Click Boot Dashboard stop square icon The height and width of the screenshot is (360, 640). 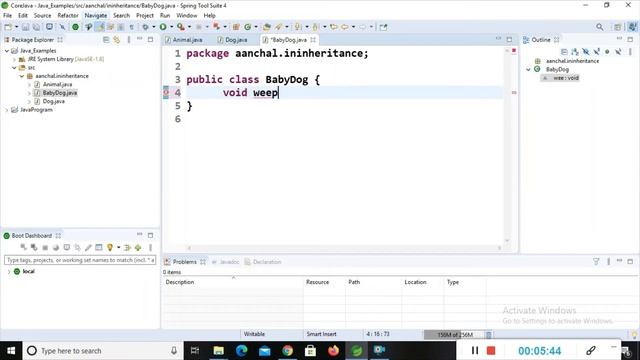(45, 247)
